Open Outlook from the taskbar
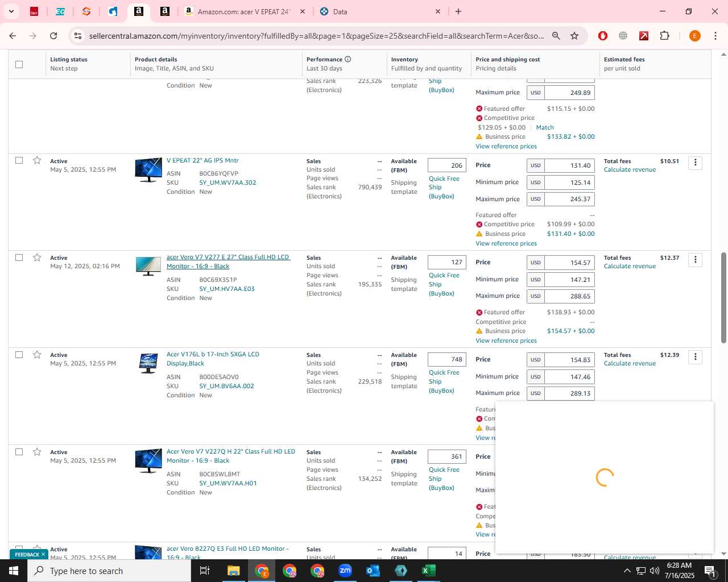This screenshot has height=582, width=728. [x=373, y=571]
